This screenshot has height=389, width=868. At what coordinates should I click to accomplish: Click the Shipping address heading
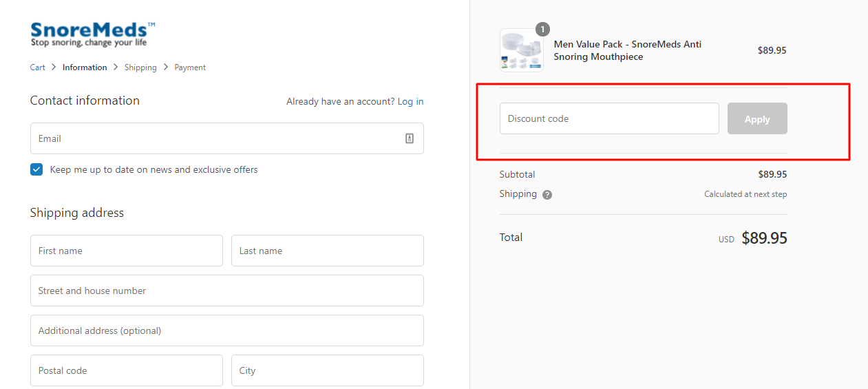[x=77, y=213]
